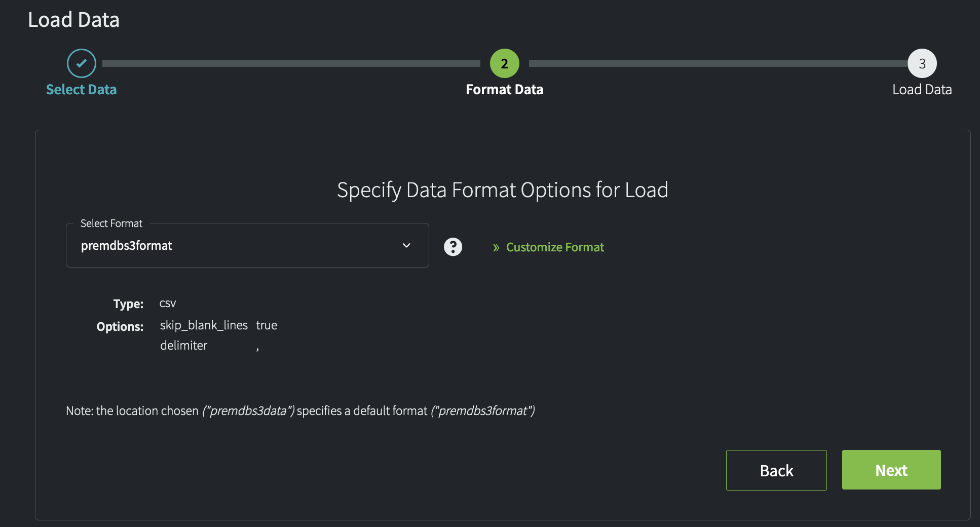Image resolution: width=980 pixels, height=527 pixels.
Task: Click the chevron arrow in Select Format
Action: pos(406,245)
